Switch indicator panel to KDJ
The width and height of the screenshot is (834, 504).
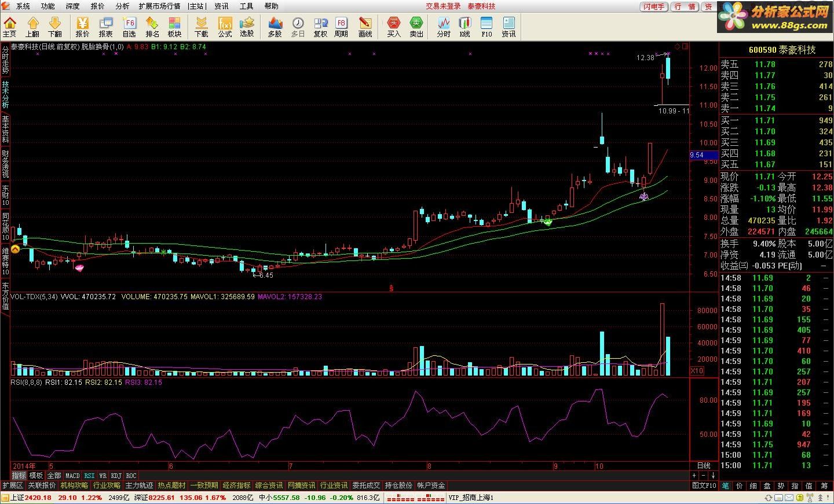coord(116,476)
